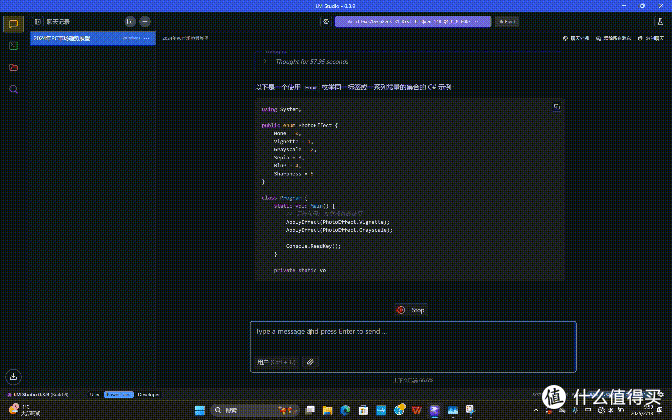Toggle the chat list sidebar panel icon

click(38, 21)
